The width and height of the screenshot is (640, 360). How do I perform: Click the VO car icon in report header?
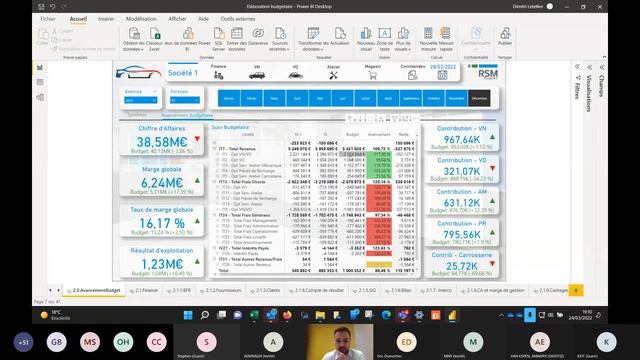295,76
